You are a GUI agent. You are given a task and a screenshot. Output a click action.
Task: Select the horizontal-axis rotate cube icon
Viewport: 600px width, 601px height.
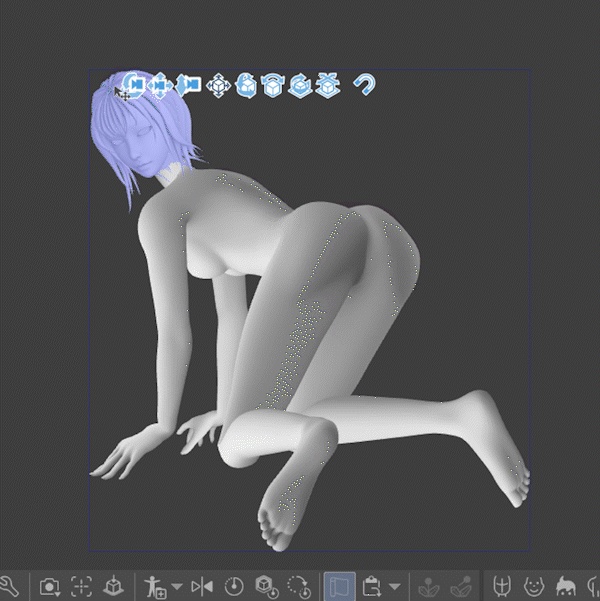(x=272, y=85)
